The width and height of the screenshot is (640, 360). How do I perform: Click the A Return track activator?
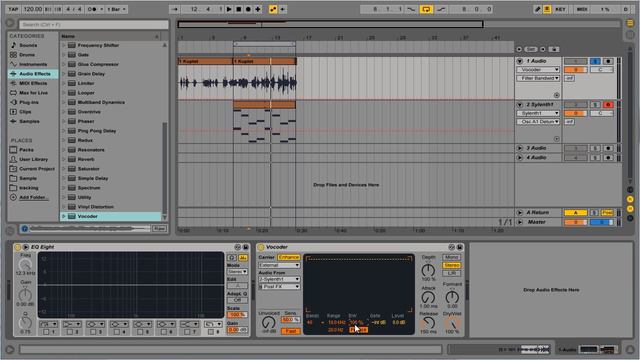point(576,213)
